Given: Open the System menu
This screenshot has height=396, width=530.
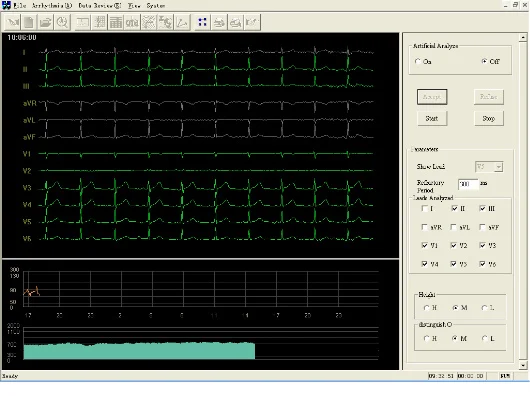Looking at the screenshot, I should pyautogui.click(x=156, y=6).
